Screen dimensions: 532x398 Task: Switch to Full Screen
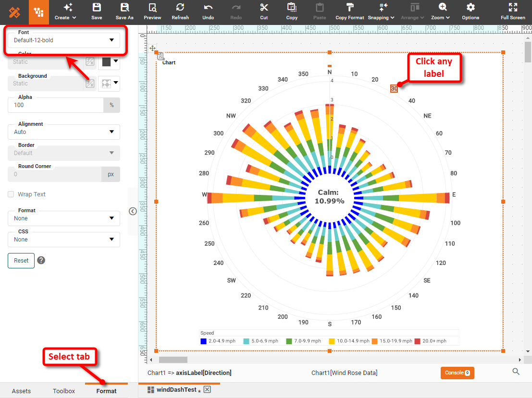(x=513, y=12)
